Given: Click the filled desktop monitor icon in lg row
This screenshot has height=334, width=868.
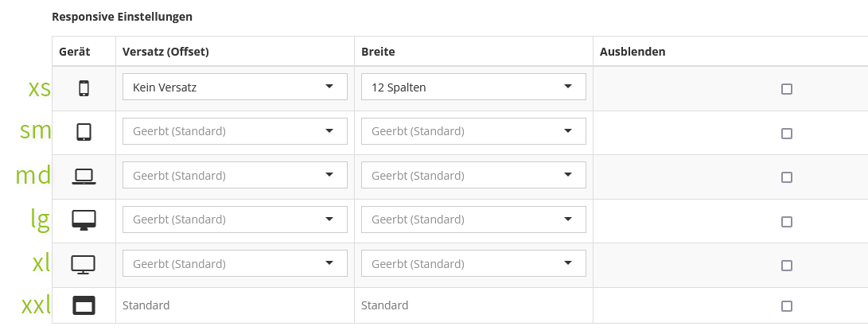Looking at the screenshot, I should pos(84,220).
